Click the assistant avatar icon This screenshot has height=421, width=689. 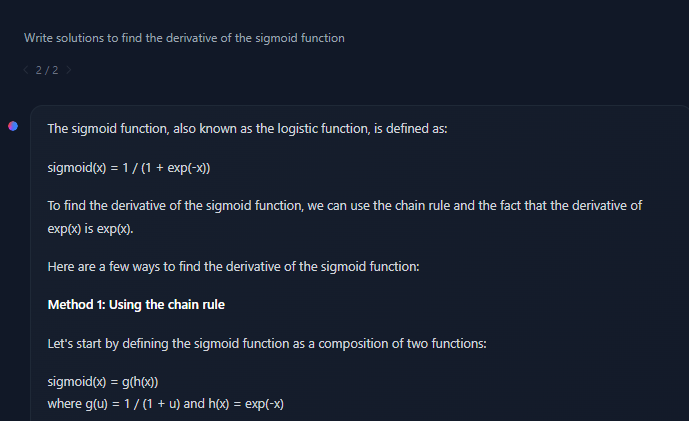[12, 126]
